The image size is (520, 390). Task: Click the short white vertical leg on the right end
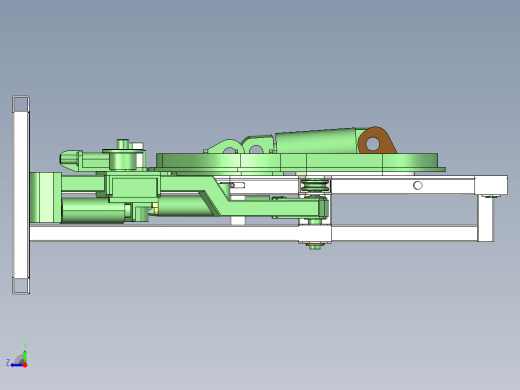(x=486, y=218)
